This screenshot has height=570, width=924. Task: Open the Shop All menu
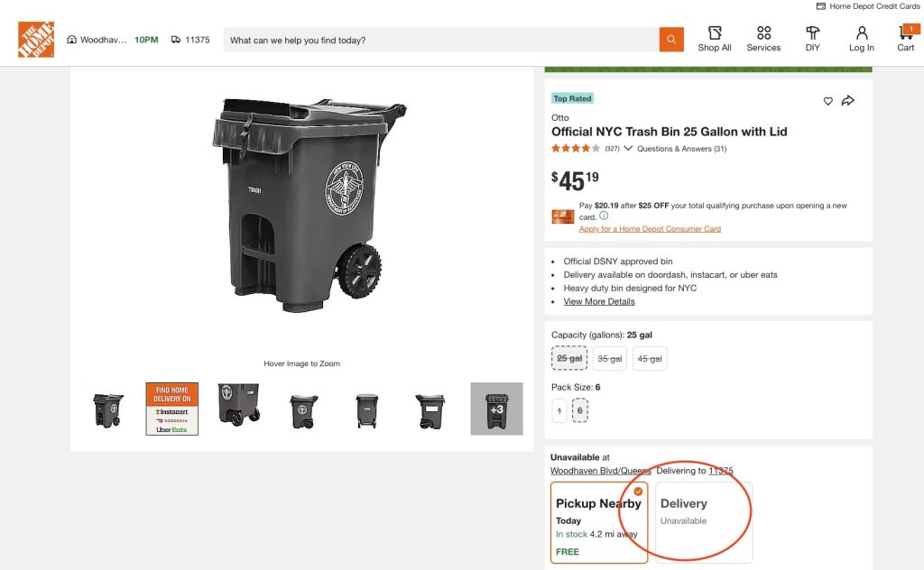[714, 39]
